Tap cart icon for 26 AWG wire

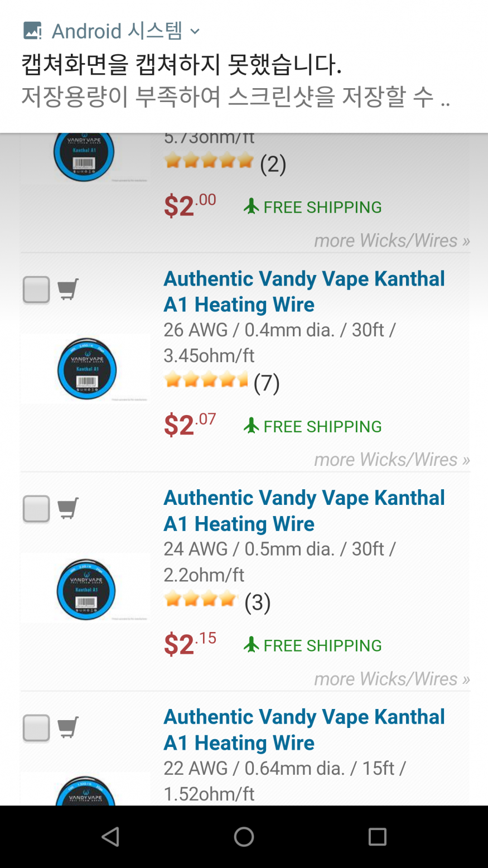pos(68,289)
